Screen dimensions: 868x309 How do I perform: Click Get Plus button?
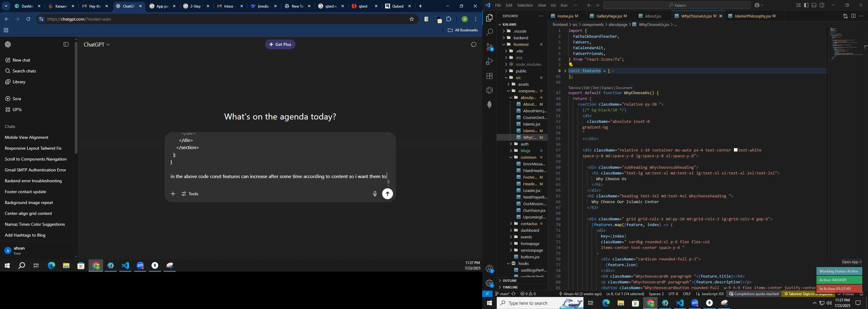(280, 45)
